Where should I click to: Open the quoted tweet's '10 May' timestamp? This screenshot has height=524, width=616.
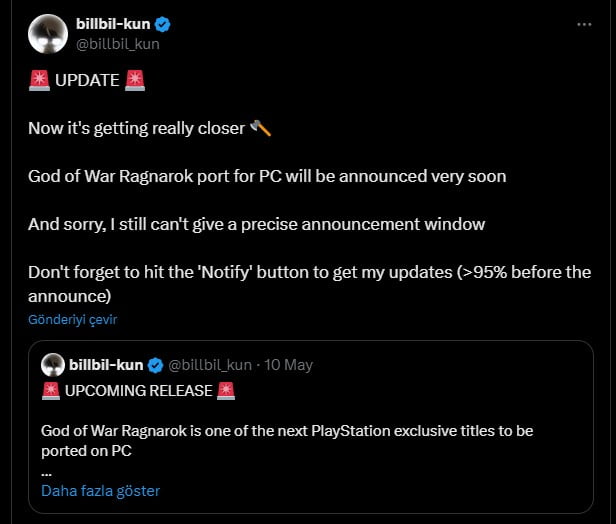(290, 365)
